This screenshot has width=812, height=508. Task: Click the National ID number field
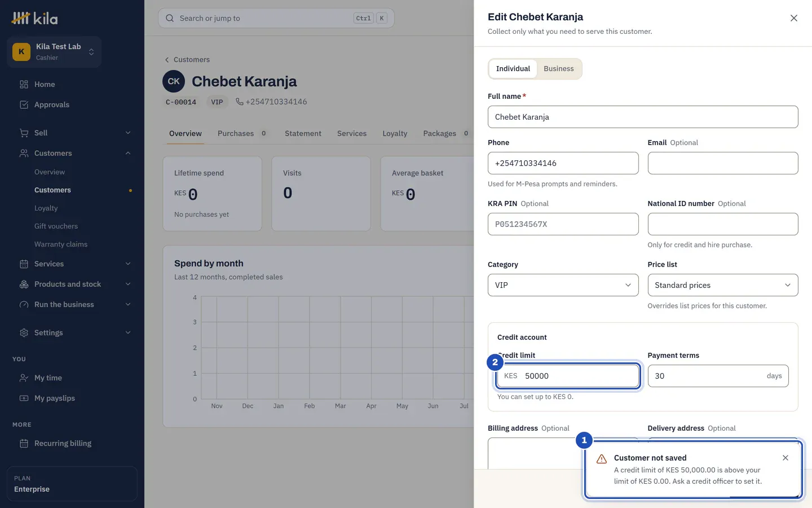coord(723,224)
